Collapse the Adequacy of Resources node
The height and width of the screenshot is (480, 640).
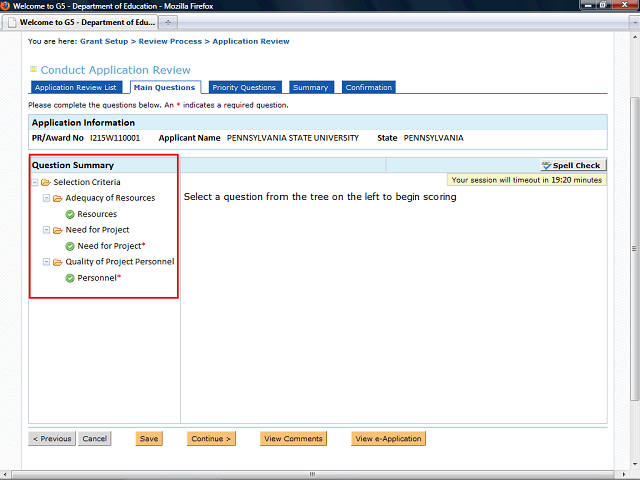click(x=47, y=198)
